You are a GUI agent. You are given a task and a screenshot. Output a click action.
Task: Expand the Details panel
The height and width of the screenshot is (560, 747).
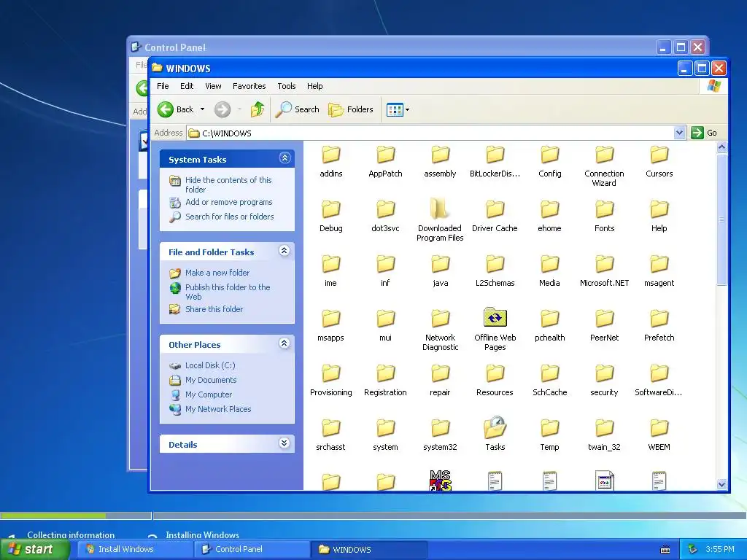pos(285,443)
